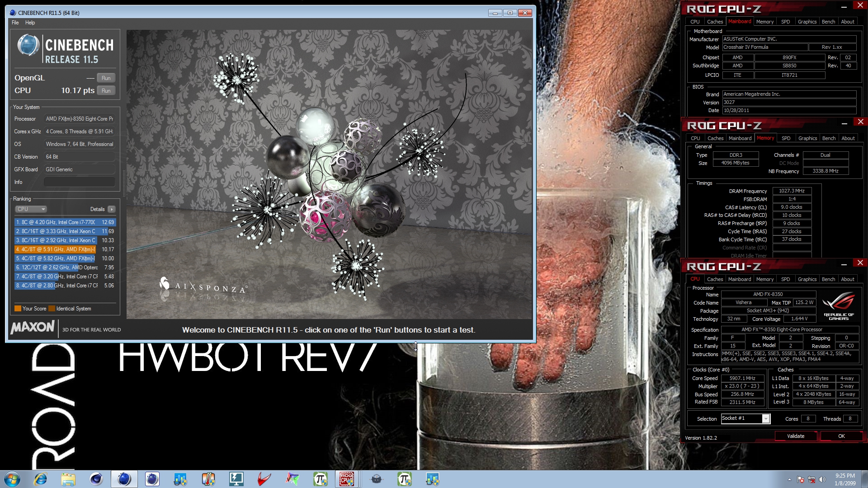Viewport: 868px width, 488px height.
Task: Click the volume speaker tray icon
Action: pyautogui.click(x=822, y=479)
